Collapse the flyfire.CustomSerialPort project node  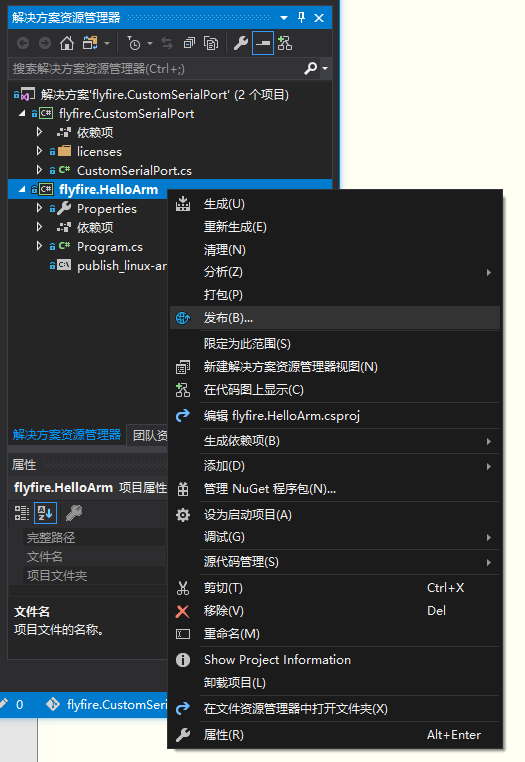[x=22, y=113]
